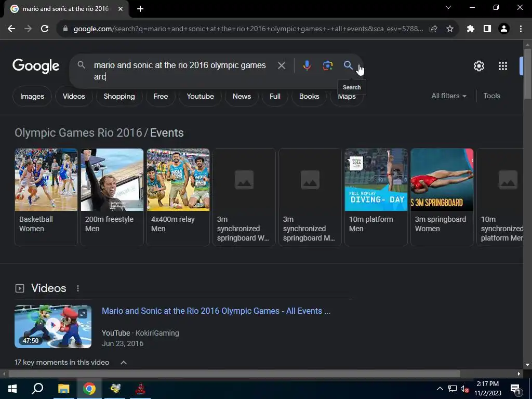
Task: Collapse the 17 key moments section
Action: (x=124, y=363)
